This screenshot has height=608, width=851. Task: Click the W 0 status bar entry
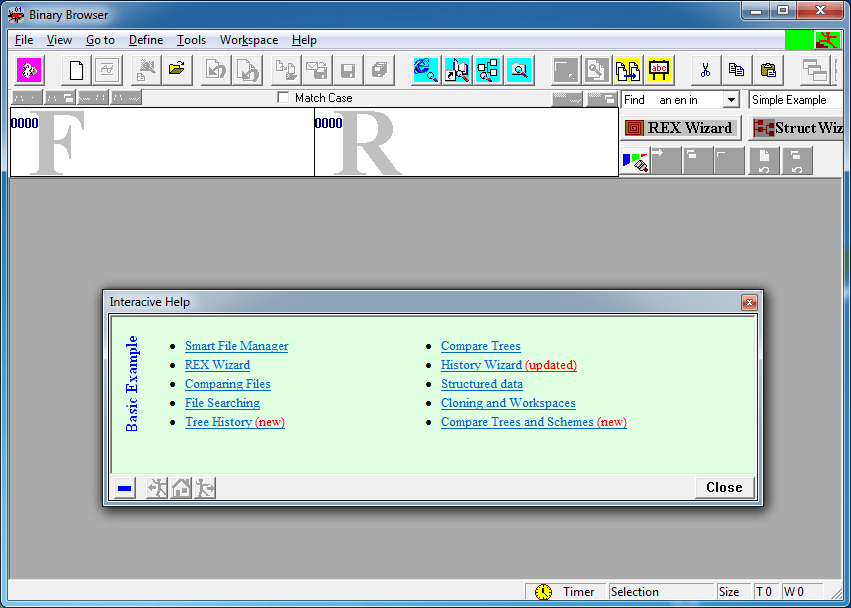(803, 592)
